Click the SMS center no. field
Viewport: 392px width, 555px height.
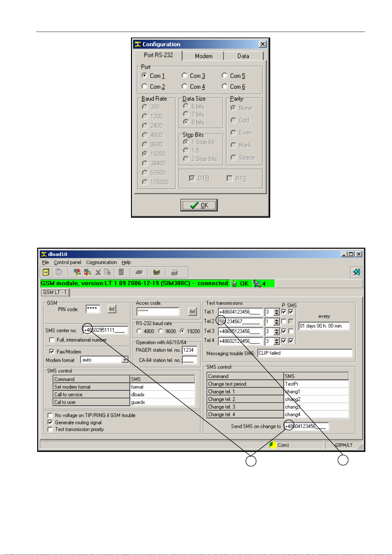coord(105,330)
